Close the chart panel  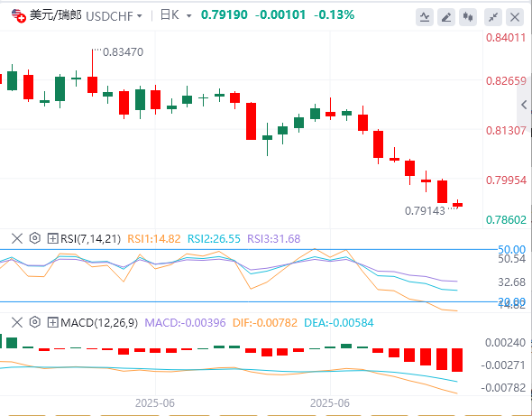pos(515,17)
